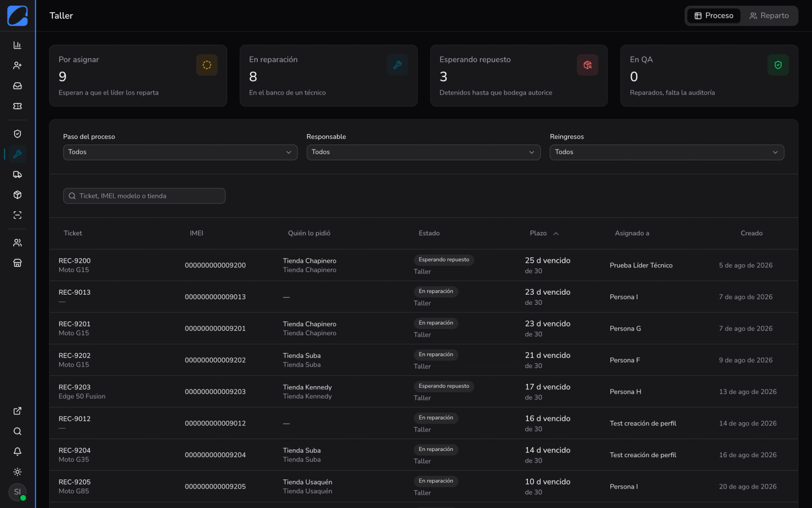
Task: Select the En QA summary card
Action: point(709,76)
